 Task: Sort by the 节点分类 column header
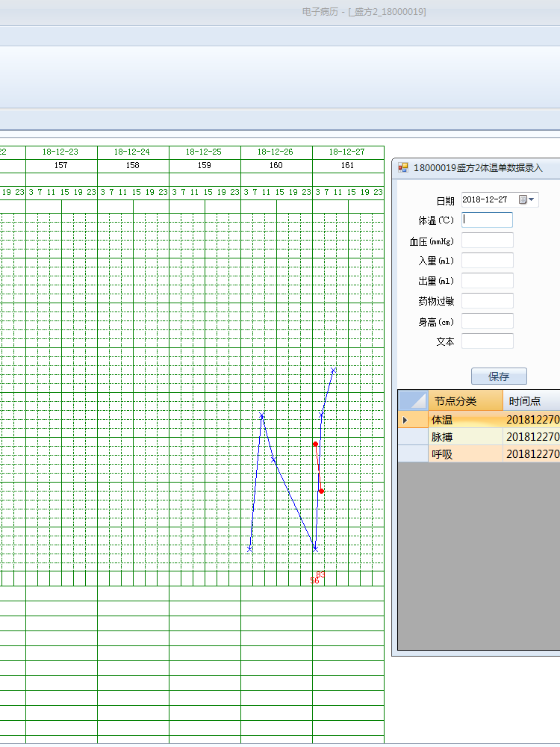coord(465,400)
